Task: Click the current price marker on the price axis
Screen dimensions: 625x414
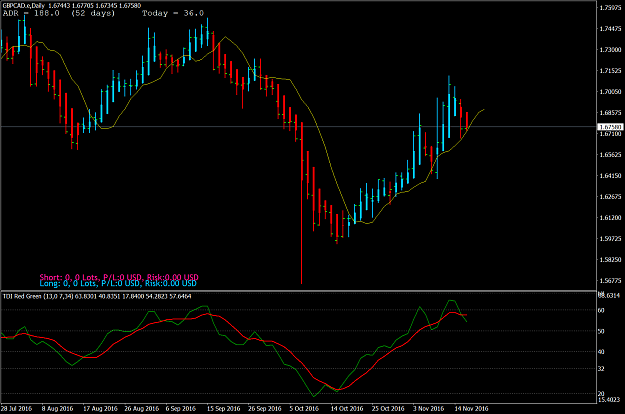Action: pyautogui.click(x=610, y=127)
